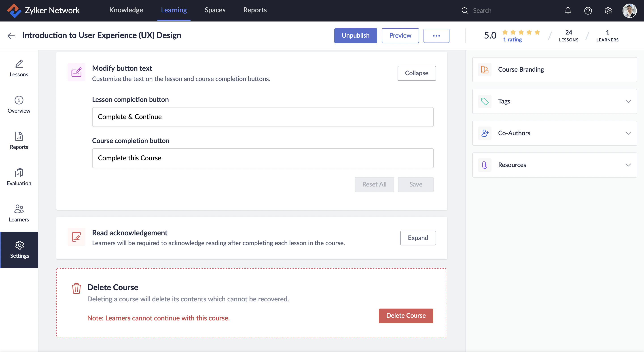The image size is (644, 352).
Task: Click the Lesson completion button text field
Action: tap(263, 117)
